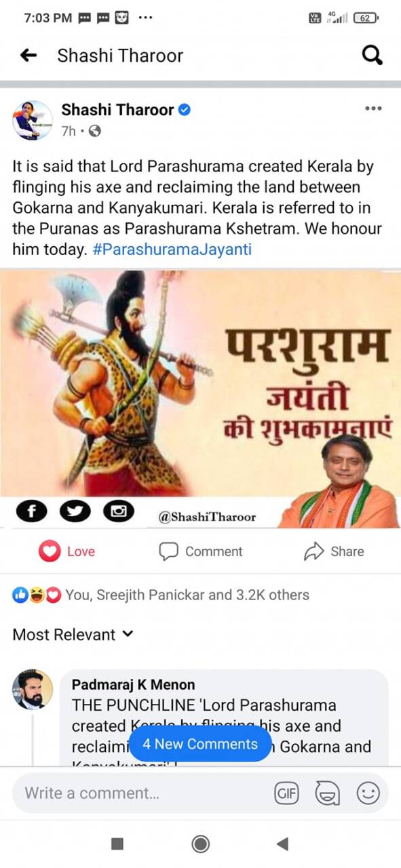The image size is (401, 868).
Task: View the post's reaction emojis summary
Action: coord(37,595)
